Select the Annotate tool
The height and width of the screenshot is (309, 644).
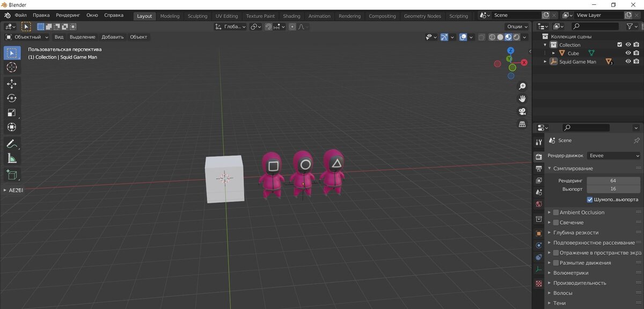[x=12, y=143]
